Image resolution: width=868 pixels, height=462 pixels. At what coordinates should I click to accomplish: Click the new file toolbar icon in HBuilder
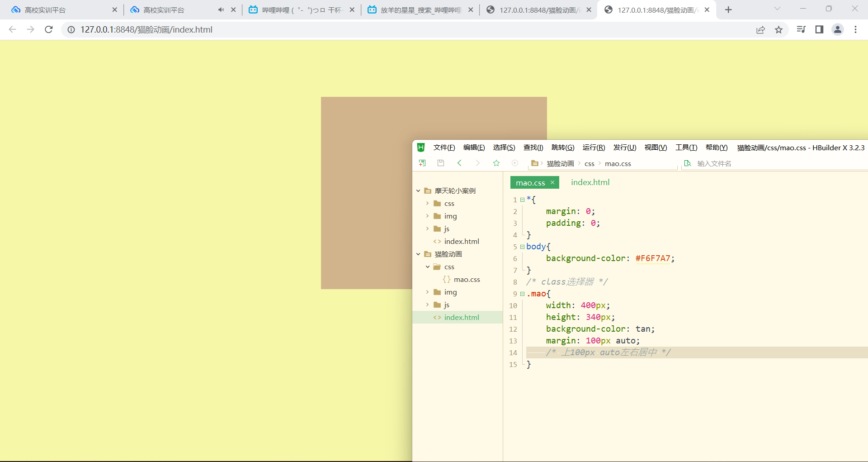pos(422,163)
